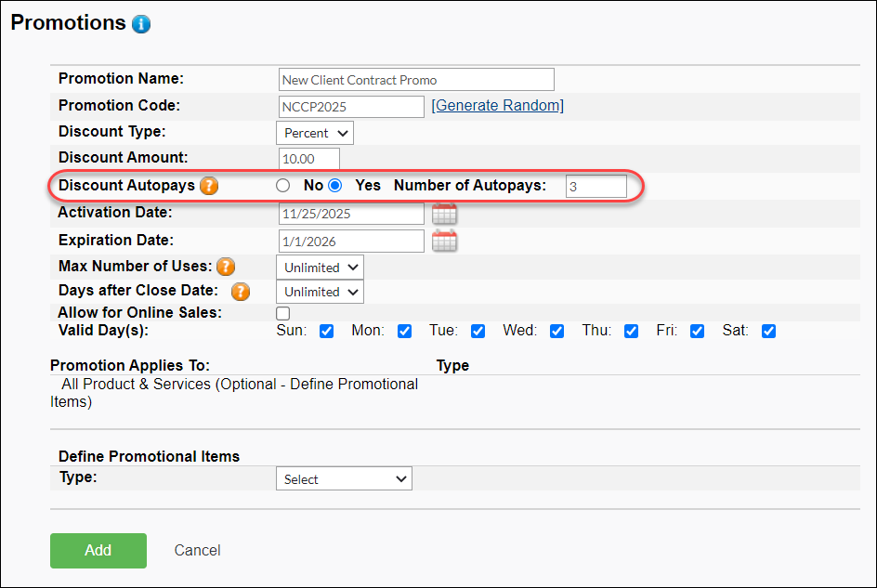
Task: Click the green Add button
Action: [x=98, y=551]
